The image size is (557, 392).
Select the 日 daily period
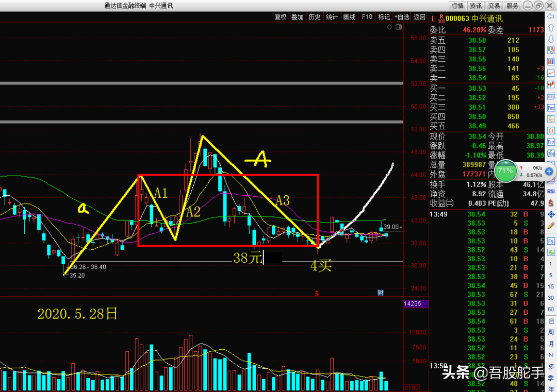click(x=551, y=321)
